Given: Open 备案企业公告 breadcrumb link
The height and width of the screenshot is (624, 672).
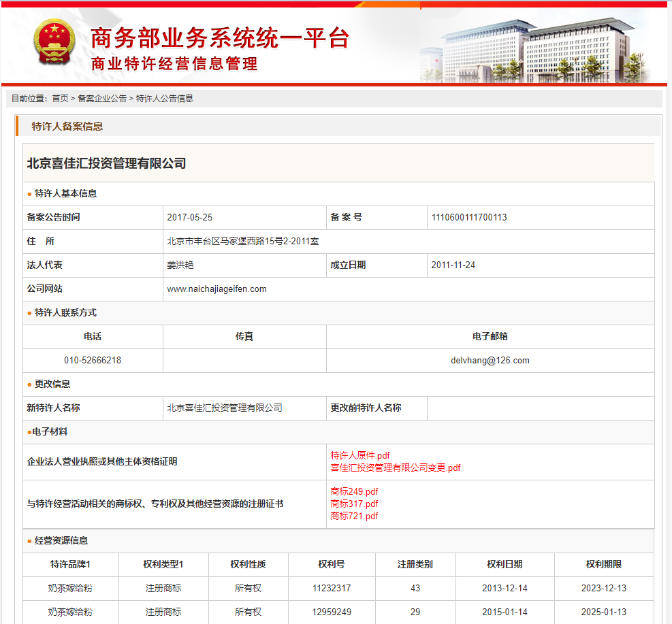Looking at the screenshot, I should (x=102, y=99).
